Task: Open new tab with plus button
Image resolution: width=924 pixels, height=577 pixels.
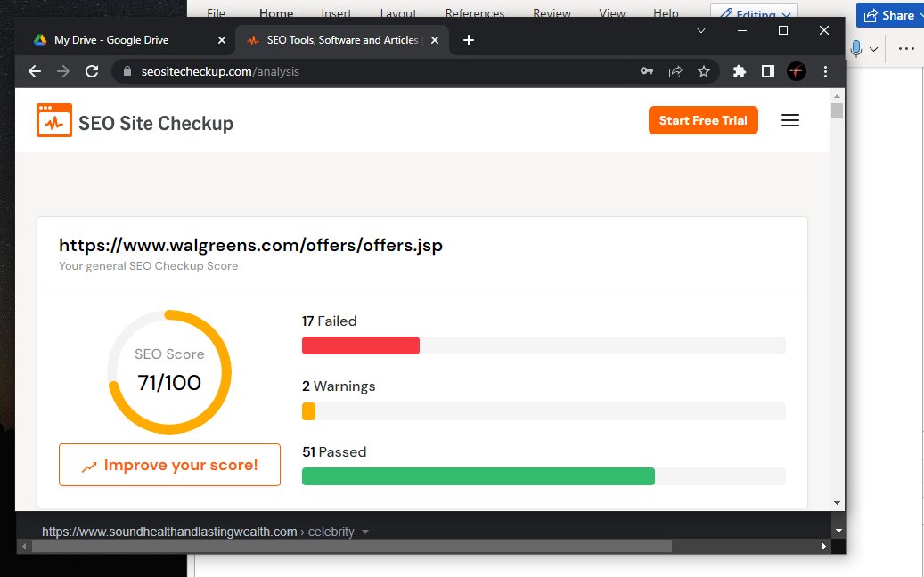Action: 469,40
